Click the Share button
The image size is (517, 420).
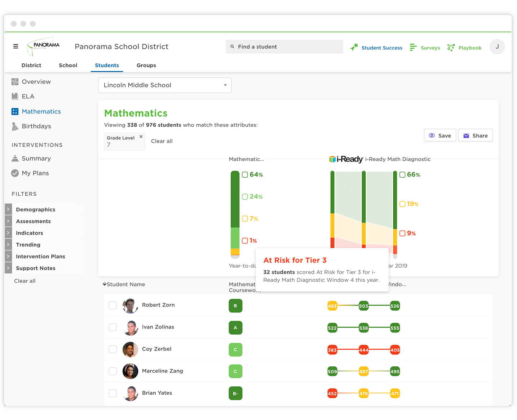click(x=475, y=135)
